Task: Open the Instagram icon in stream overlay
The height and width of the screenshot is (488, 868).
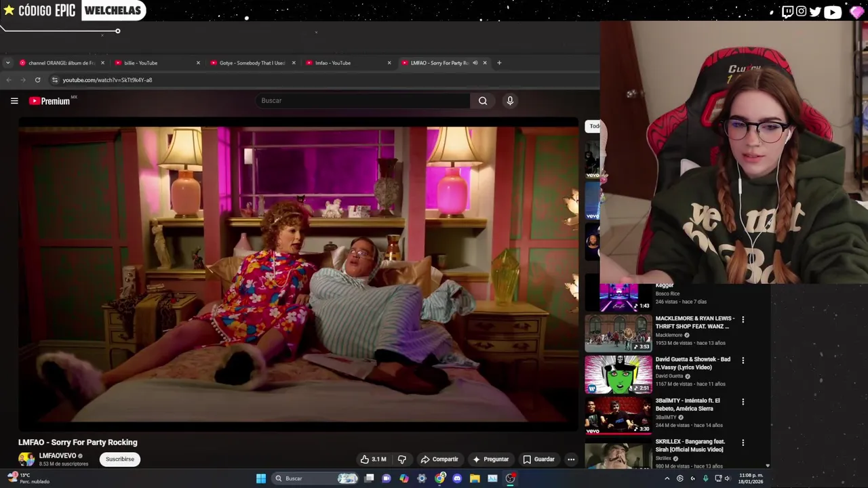Action: pyautogui.click(x=802, y=11)
